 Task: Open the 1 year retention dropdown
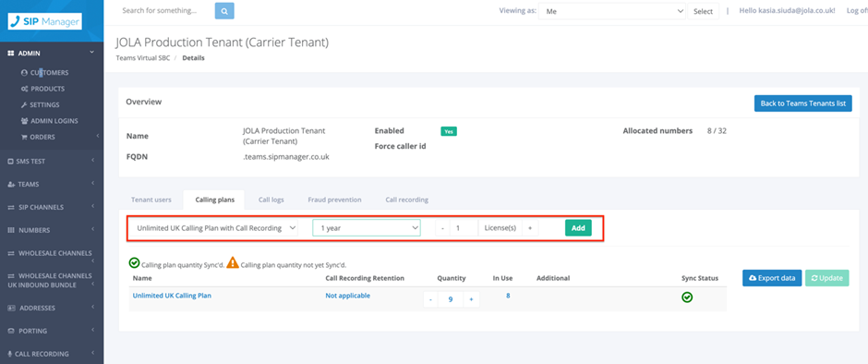pyautogui.click(x=367, y=227)
